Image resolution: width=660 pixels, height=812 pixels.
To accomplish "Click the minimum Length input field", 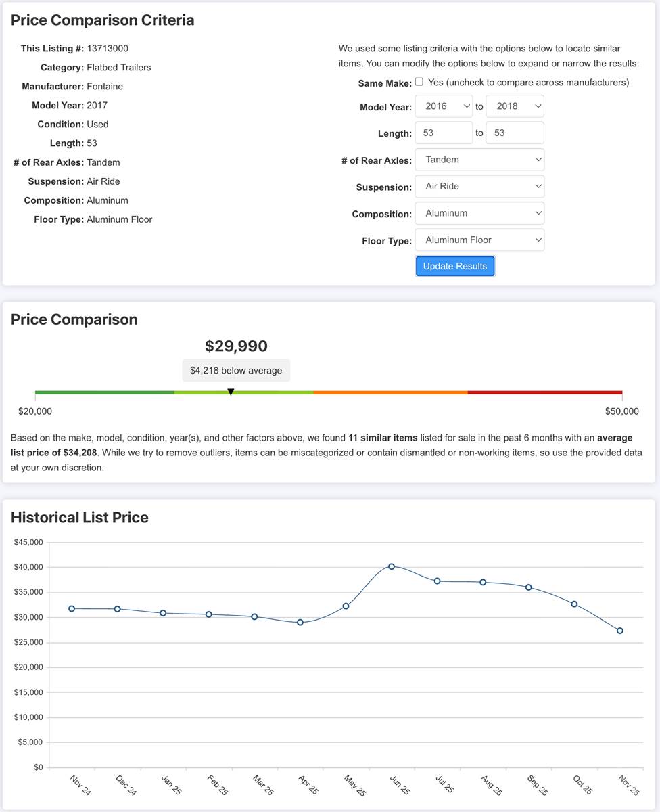I will point(444,133).
